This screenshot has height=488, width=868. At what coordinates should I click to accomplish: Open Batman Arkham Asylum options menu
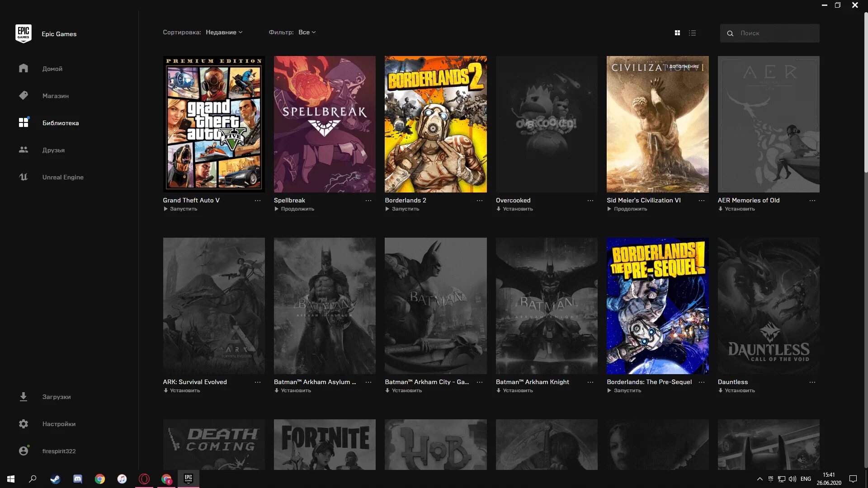[x=368, y=382]
